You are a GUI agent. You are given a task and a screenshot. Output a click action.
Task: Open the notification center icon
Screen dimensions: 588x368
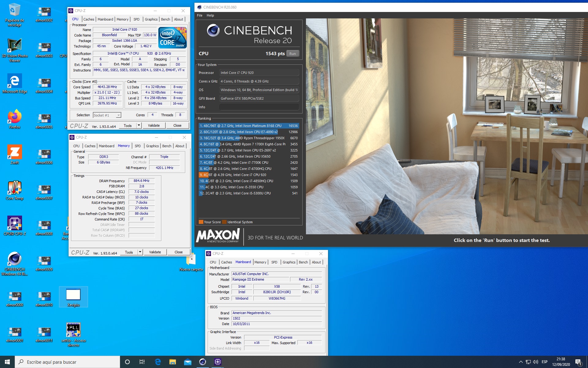pyautogui.click(x=579, y=362)
